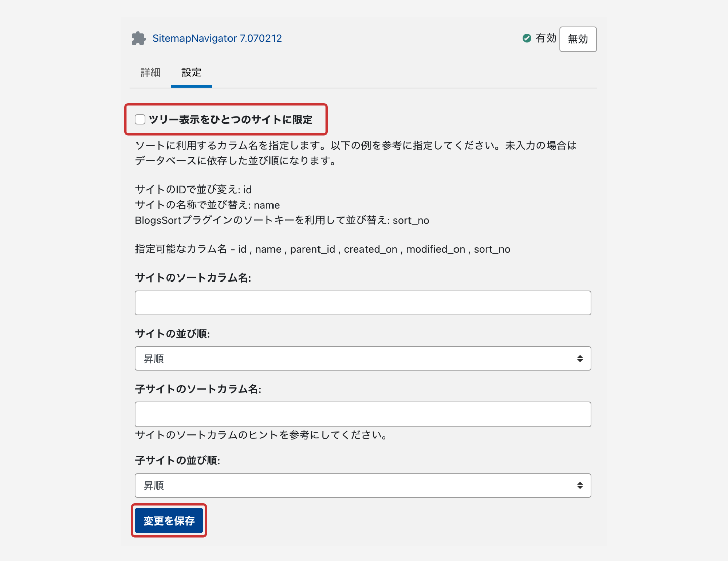Click the 子サイトのソートカラム名 field label
Viewport: 728px width, 561px height.
tap(198, 389)
